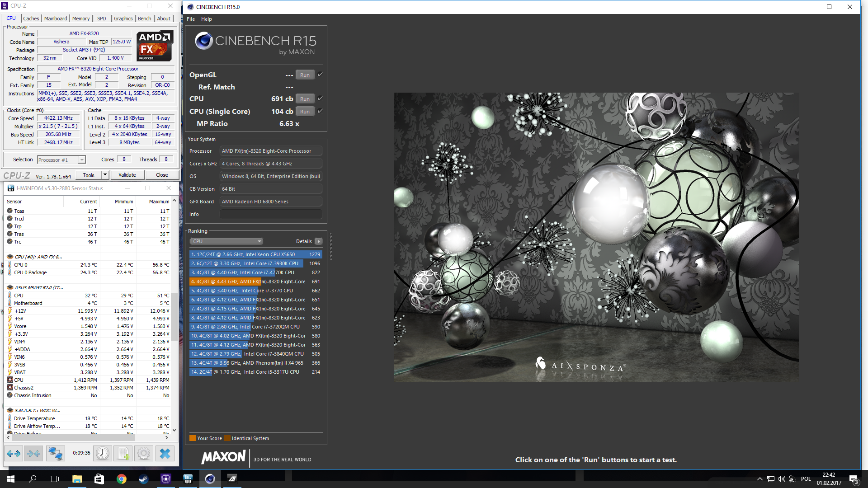Toggle the CPU test checkbox
868x488 pixels.
[x=320, y=99]
